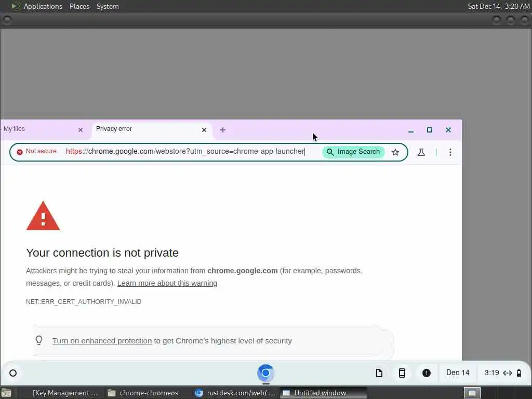
Task: Open the Places menu
Action: click(79, 6)
